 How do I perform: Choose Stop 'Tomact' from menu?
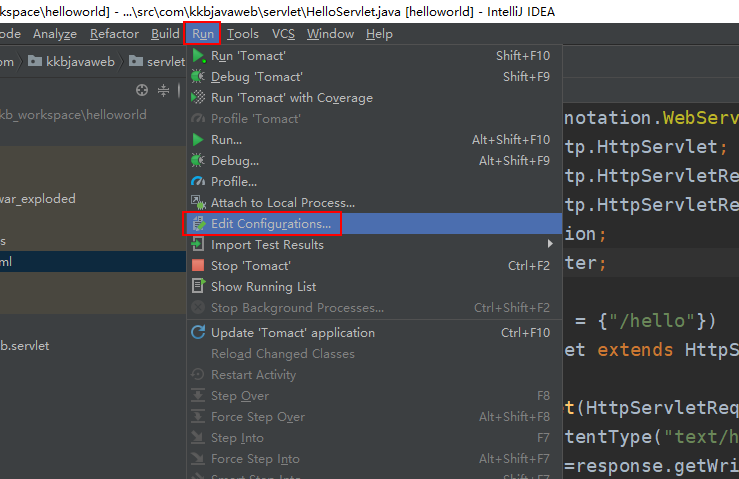click(x=375, y=265)
